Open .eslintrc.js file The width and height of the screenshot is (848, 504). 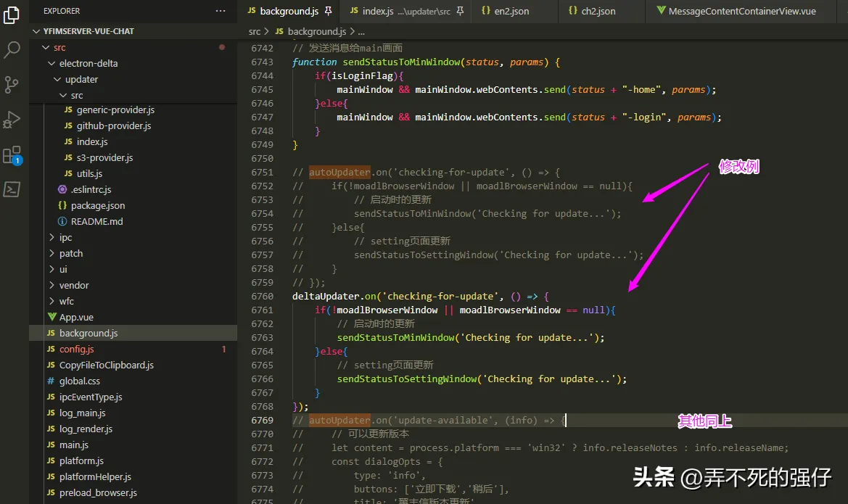(x=133, y=190)
